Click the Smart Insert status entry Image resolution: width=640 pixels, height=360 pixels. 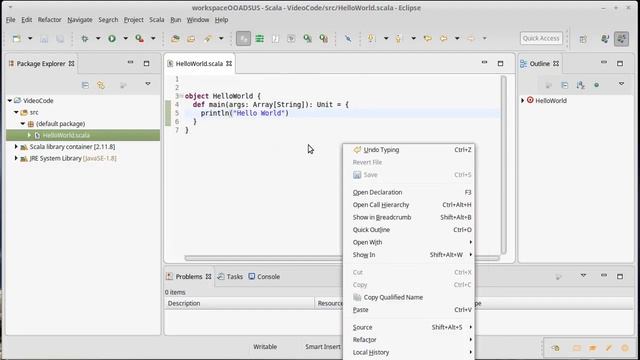(322, 347)
